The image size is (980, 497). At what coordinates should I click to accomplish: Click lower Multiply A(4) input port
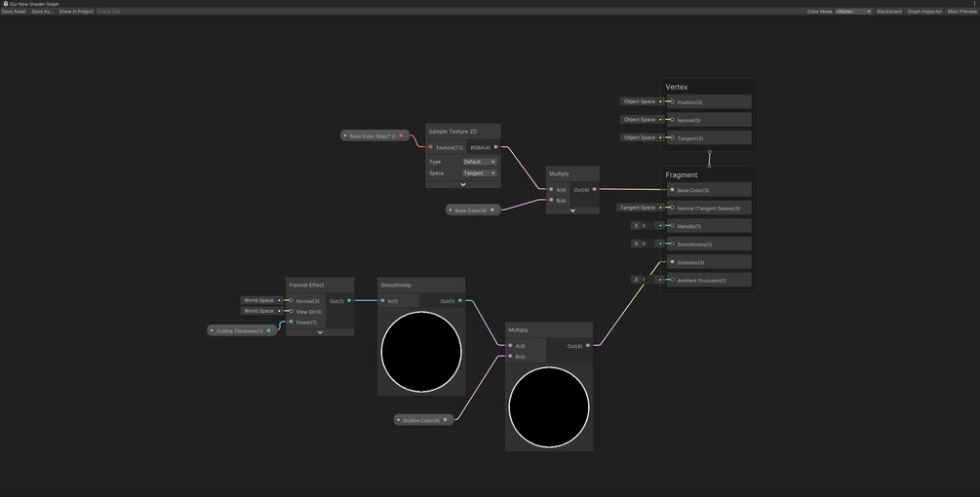510,345
